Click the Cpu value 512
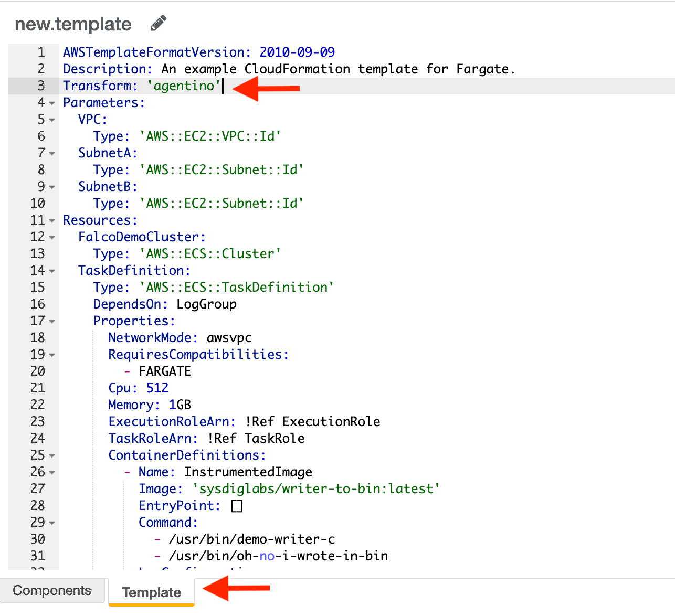Viewport: 675px width, 616px height. coord(157,388)
